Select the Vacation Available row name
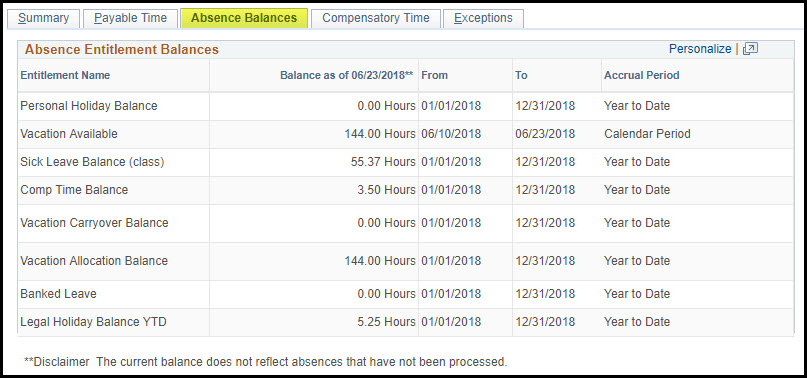The image size is (807, 378). [69, 134]
